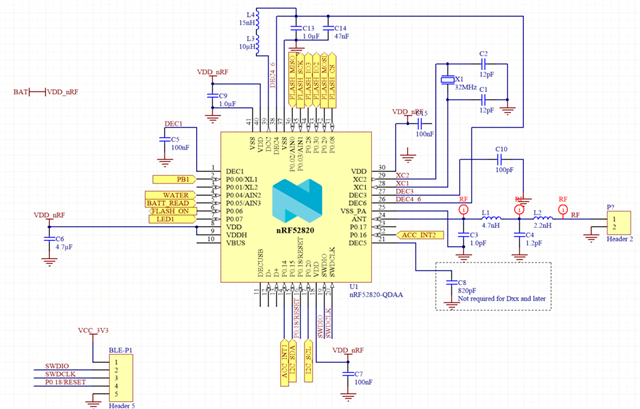Select capacitor C3 symbol
The height and width of the screenshot is (409, 640).
463,235
